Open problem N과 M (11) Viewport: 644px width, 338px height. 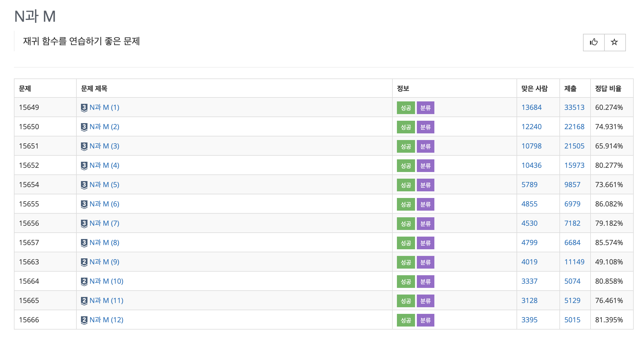click(x=106, y=301)
